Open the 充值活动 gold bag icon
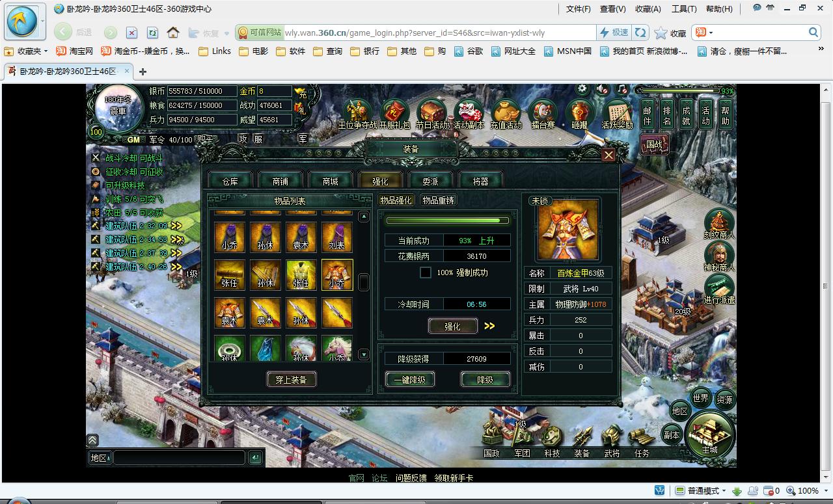This screenshot has height=504, width=833. point(506,112)
